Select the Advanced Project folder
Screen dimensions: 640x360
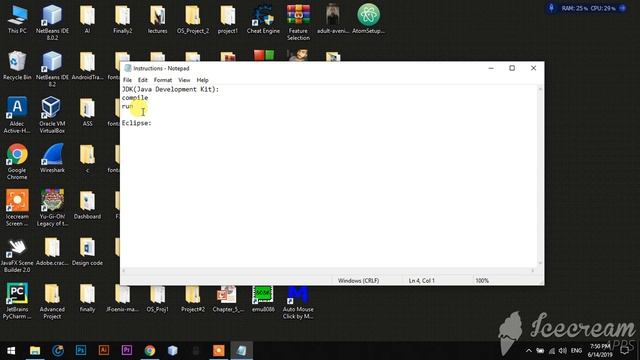tap(52, 301)
